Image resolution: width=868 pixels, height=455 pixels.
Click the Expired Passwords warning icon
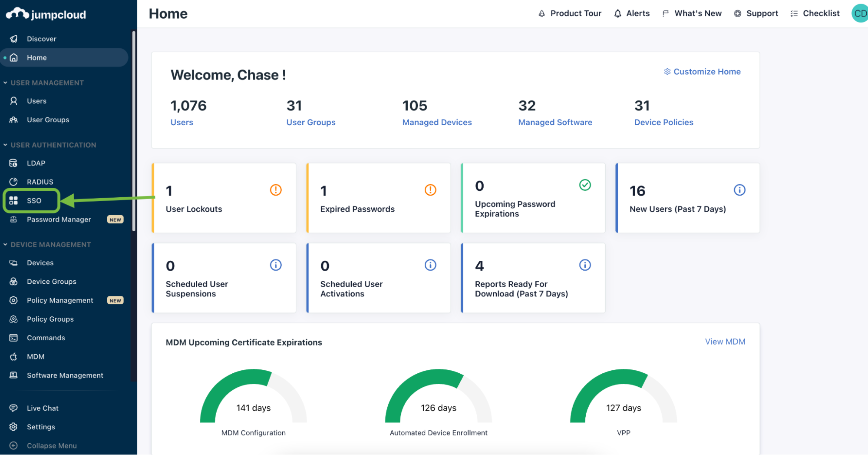tap(430, 190)
